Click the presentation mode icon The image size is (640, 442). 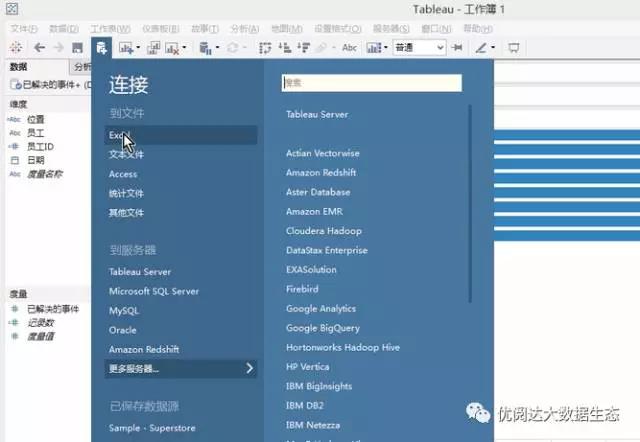pyautogui.click(x=513, y=48)
